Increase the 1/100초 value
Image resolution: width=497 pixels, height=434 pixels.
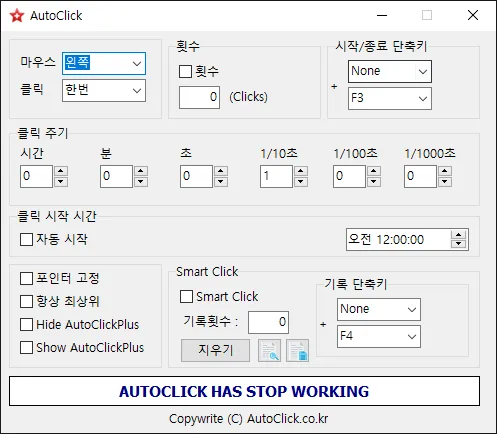(374, 171)
